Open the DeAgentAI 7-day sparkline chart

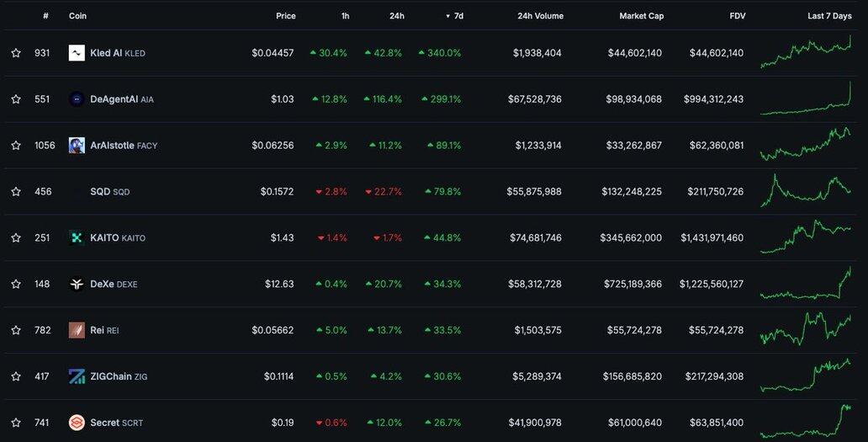[x=806, y=99]
